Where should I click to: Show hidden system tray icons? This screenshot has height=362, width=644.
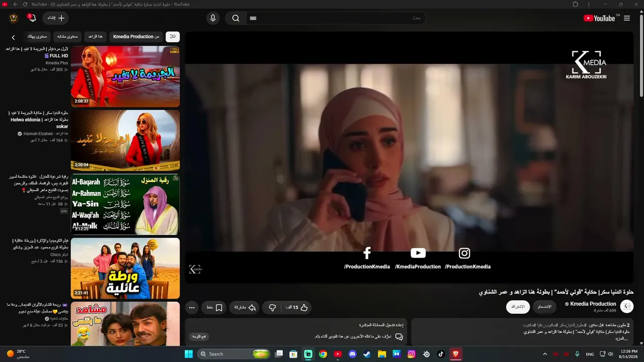(545, 354)
